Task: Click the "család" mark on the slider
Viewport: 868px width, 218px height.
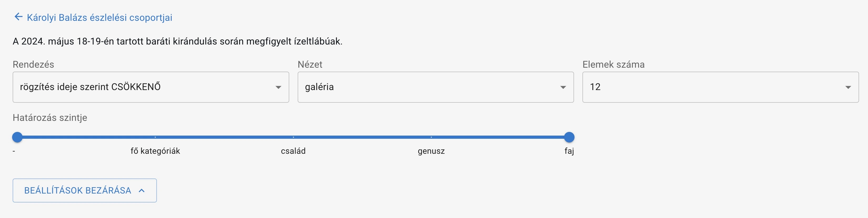Action: pos(293,137)
